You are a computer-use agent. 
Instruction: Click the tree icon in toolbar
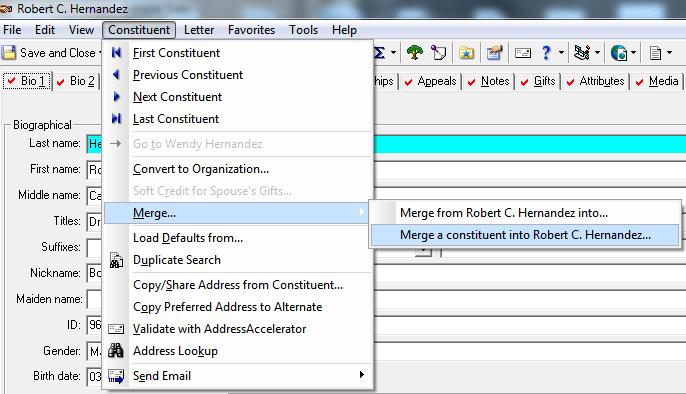(414, 53)
